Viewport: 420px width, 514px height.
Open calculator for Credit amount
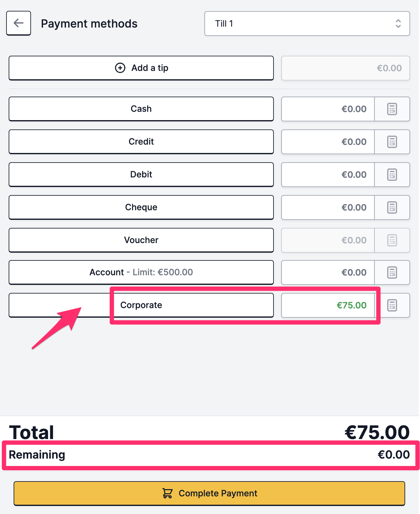392,142
